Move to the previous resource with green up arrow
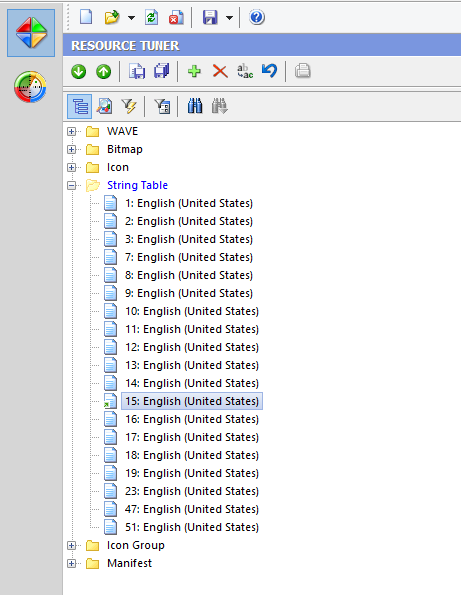Image resolution: width=461 pixels, height=595 pixels. (103, 71)
